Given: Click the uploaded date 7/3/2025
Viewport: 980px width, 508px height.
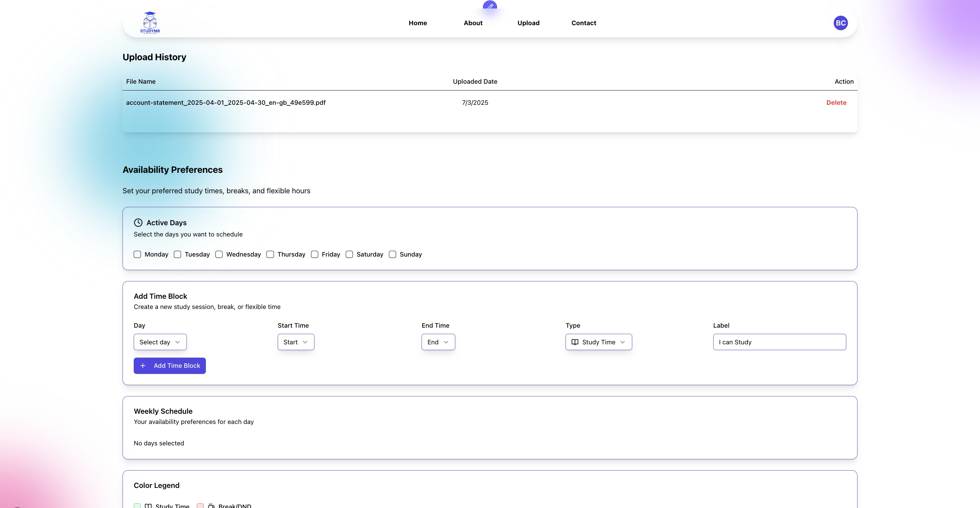Looking at the screenshot, I should pos(475,102).
